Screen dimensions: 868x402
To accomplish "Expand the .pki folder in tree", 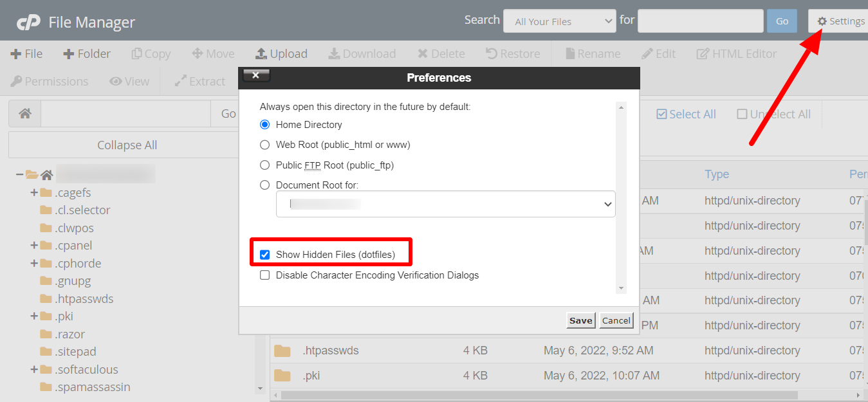I will 34,316.
